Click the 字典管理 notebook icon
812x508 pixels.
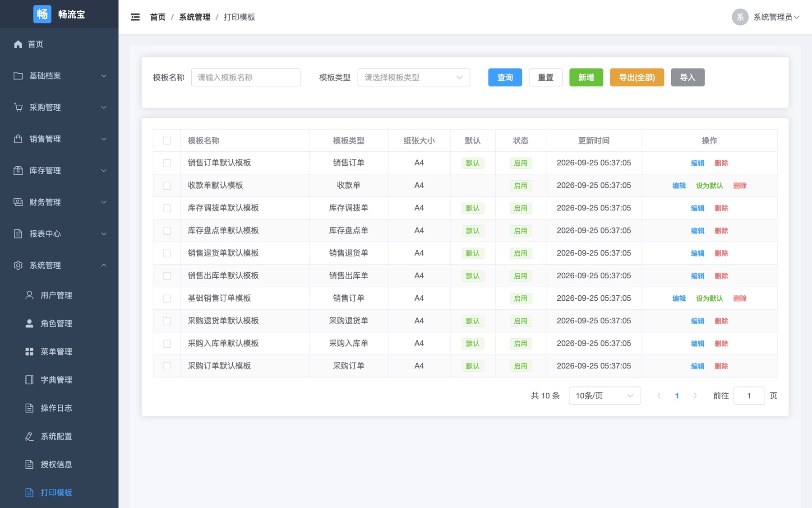pyautogui.click(x=29, y=380)
